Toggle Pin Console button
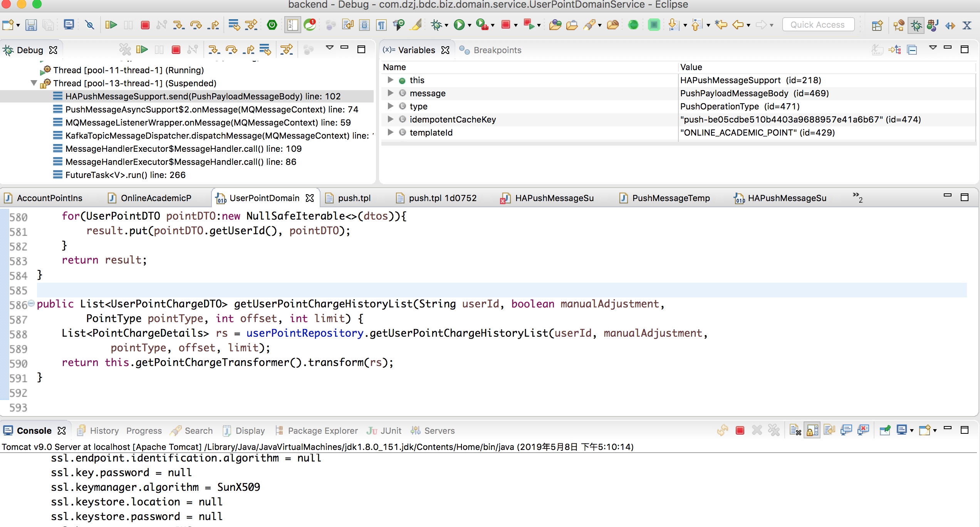980x527 pixels. 885,430
